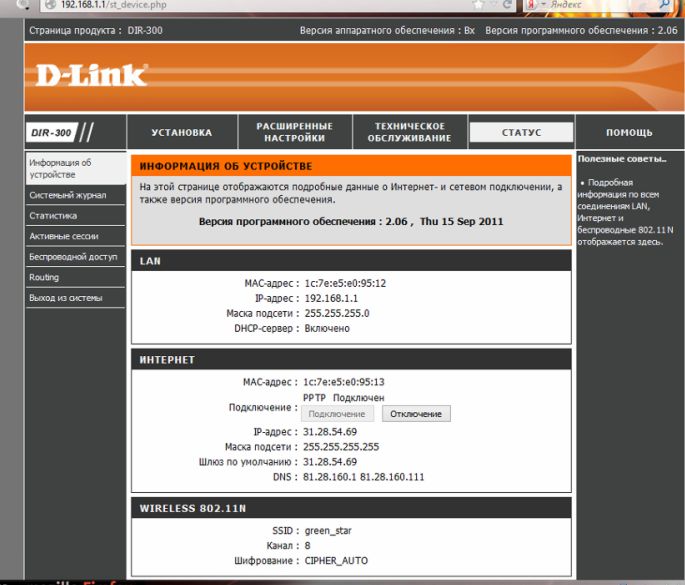Open the Помощь tab
Screen dimensions: 685x585
(x=629, y=132)
